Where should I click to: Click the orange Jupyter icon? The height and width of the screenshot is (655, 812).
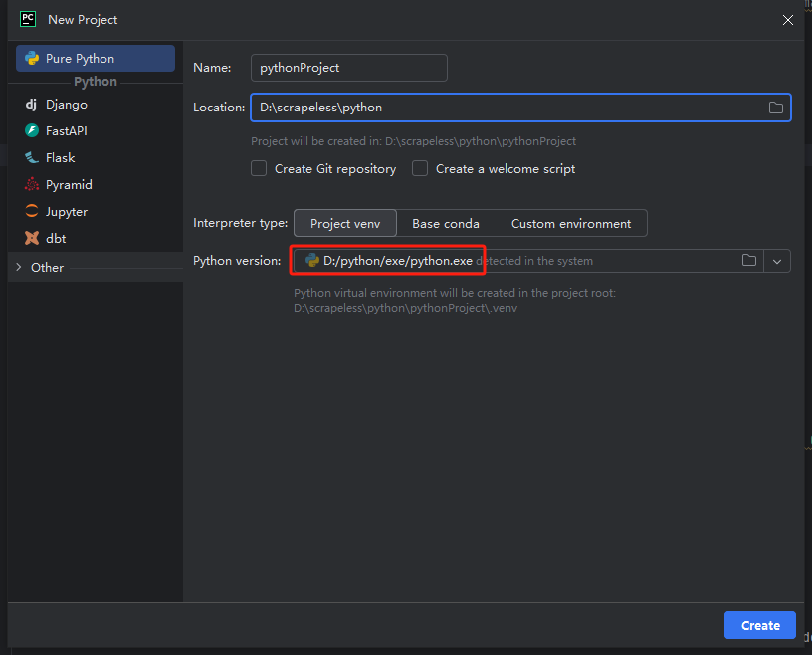(32, 211)
